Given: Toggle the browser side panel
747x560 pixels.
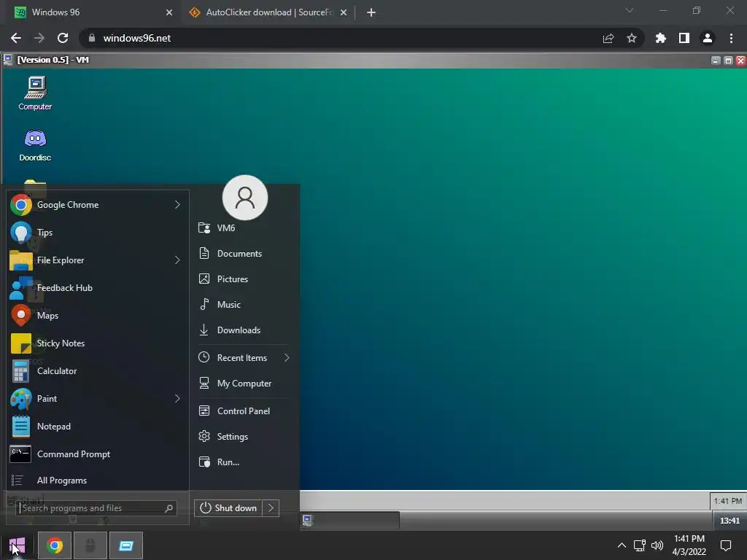Looking at the screenshot, I should tap(684, 38).
